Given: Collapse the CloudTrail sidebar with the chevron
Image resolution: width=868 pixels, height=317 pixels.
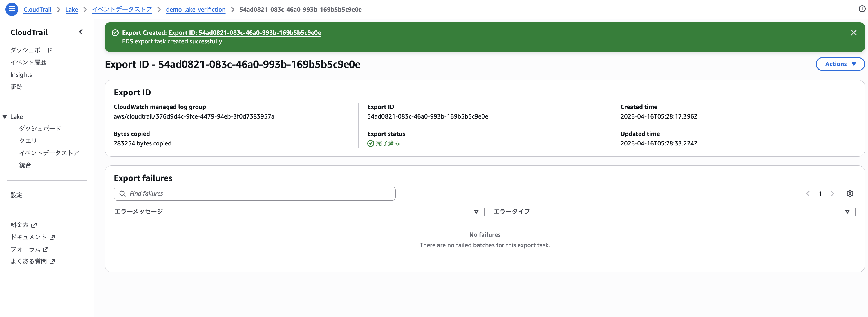Looking at the screenshot, I should coord(81,32).
